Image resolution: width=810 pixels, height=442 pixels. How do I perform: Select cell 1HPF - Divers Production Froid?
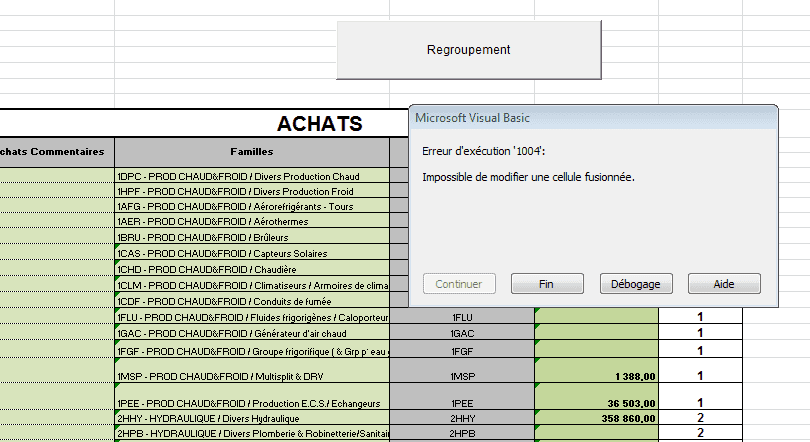point(252,191)
